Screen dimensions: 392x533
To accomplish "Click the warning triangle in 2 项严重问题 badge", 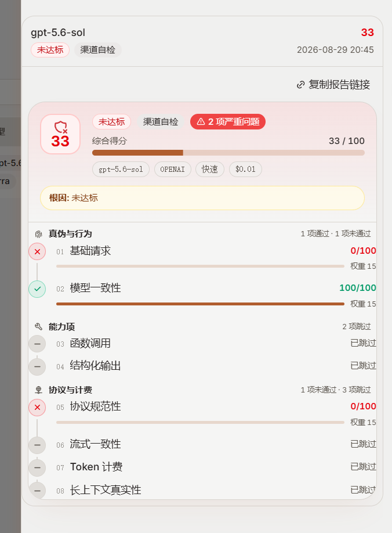I will [201, 122].
